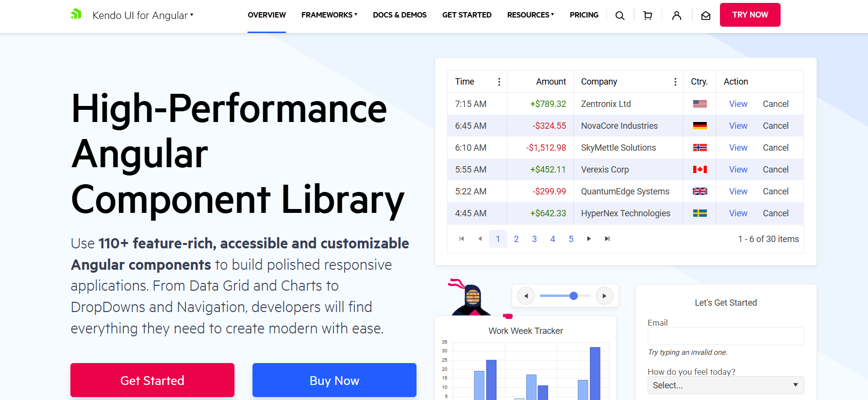Open the shopping cart icon
868x400 pixels.
click(x=648, y=16)
